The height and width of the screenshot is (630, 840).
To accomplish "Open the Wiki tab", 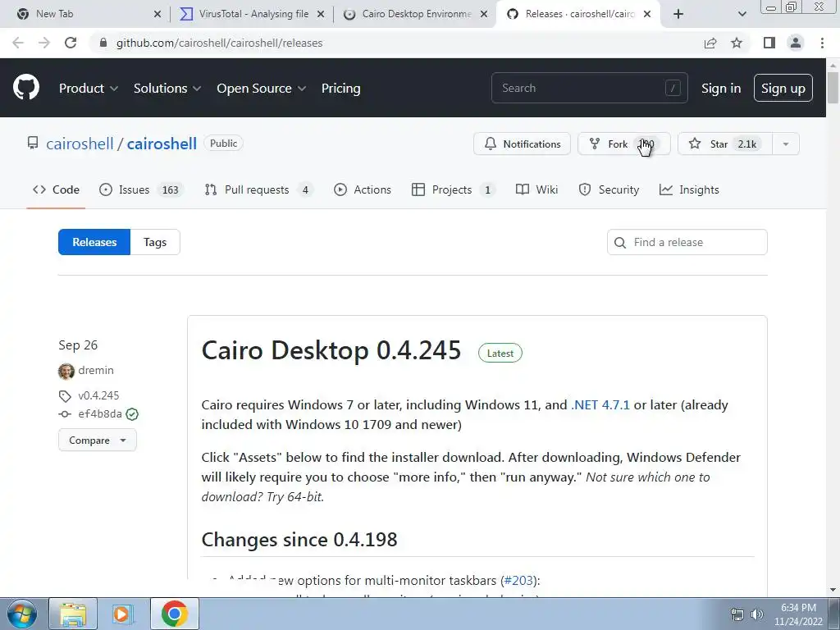I will 536,189.
